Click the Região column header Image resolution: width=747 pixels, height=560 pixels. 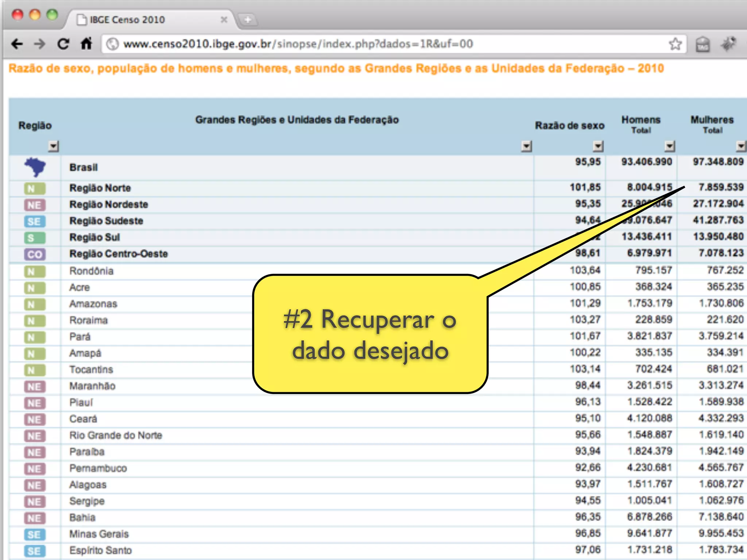[35, 125]
